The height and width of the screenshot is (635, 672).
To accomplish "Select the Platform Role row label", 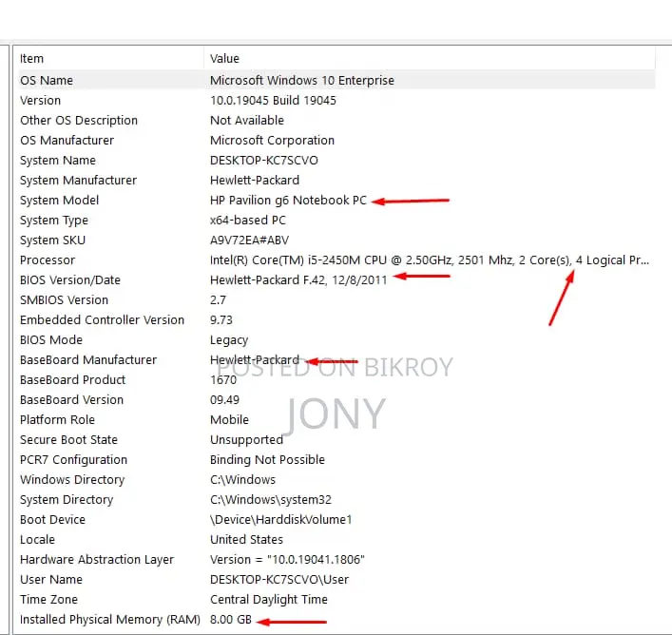I will [57, 420].
